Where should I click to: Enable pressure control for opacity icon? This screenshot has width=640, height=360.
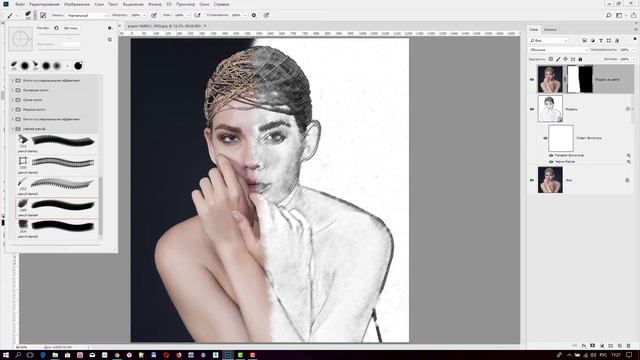(154, 15)
